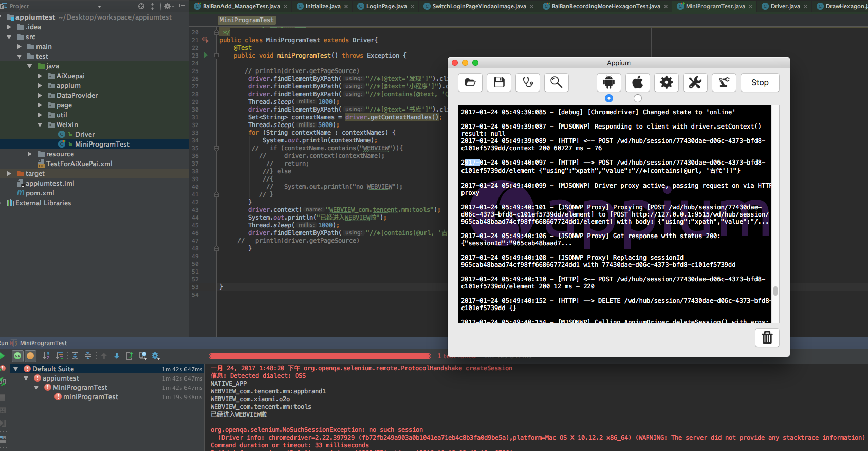Screen dimensions: 868x451
Task: Collapse all nodes in test results
Action: [x=88, y=356]
